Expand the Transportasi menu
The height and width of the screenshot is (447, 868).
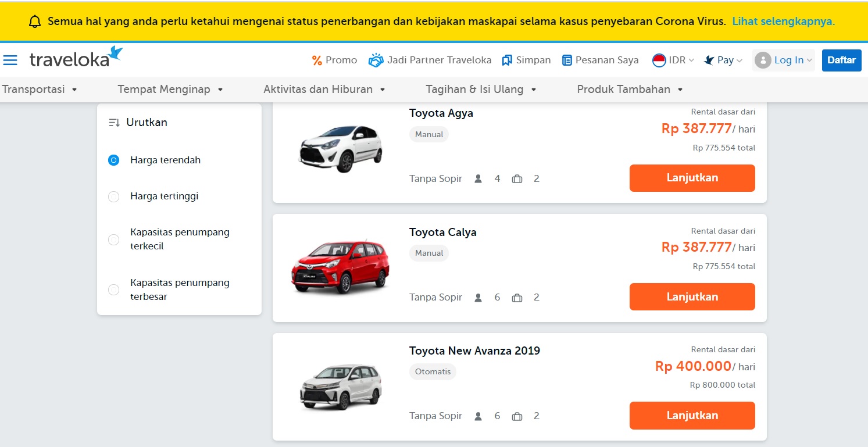(40, 90)
